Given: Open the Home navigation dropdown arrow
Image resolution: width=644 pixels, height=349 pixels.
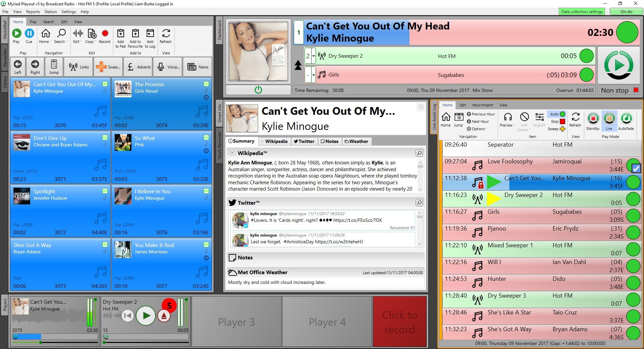Looking at the screenshot, I should pyautogui.click(x=51, y=42).
